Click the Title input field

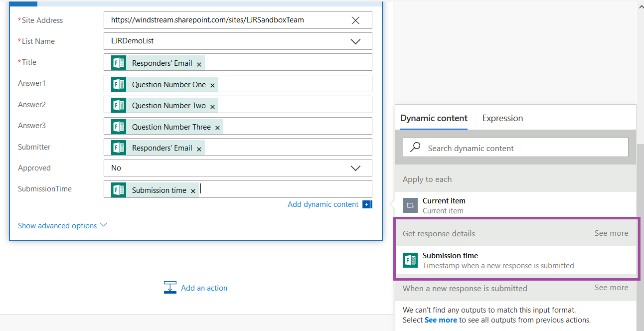[x=238, y=62]
